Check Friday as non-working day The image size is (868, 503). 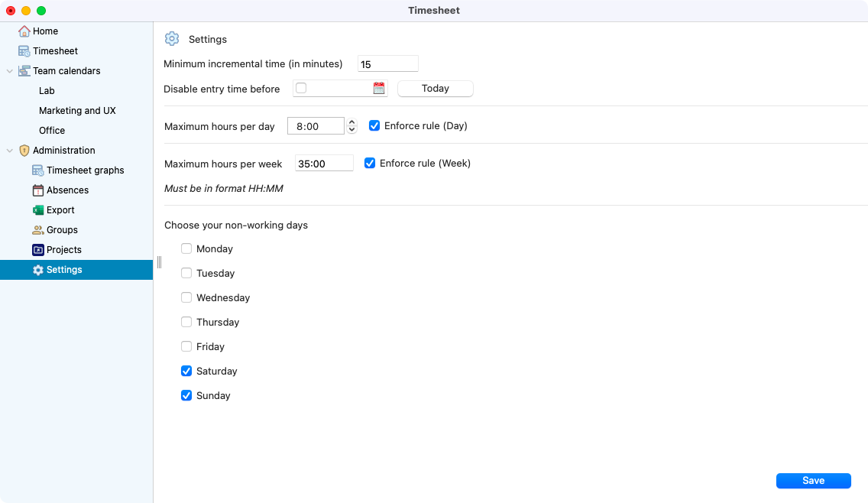coord(186,346)
